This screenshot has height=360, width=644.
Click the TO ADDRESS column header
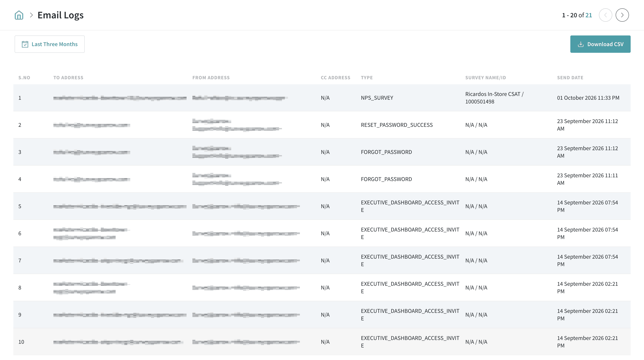point(68,78)
